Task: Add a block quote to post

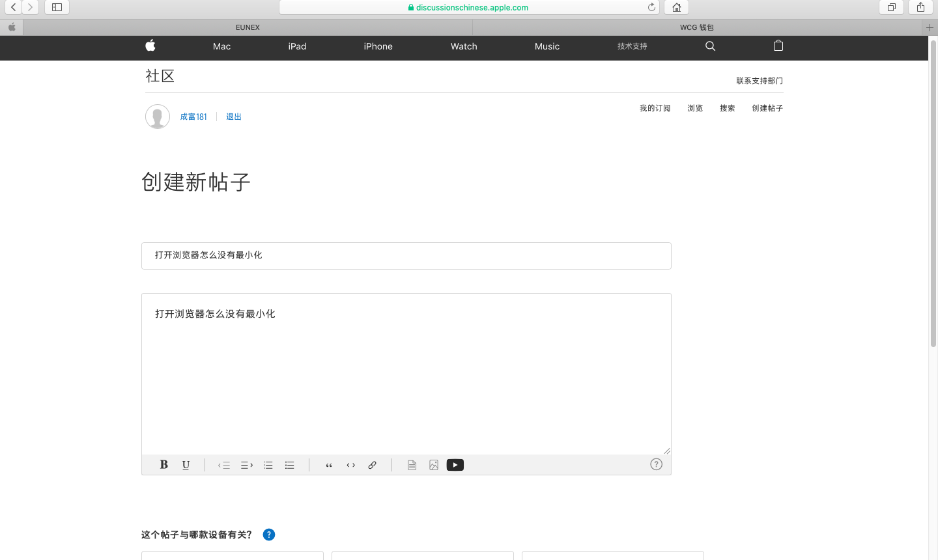Action: tap(329, 465)
